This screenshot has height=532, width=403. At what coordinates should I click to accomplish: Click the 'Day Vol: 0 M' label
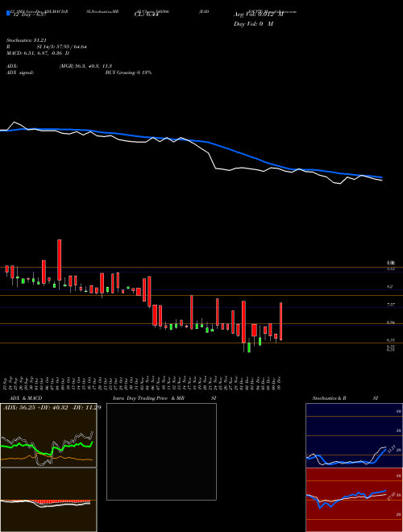click(x=253, y=24)
